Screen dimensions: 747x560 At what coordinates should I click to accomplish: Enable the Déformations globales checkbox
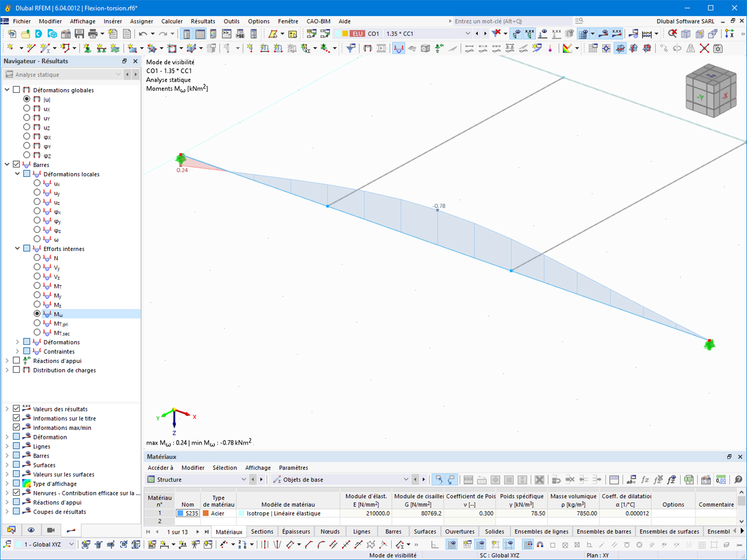tap(17, 90)
